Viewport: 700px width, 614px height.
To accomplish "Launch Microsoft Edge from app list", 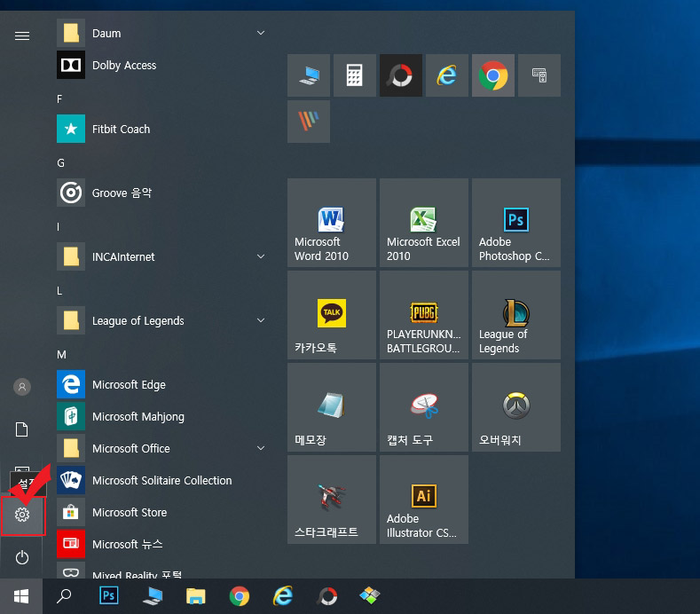I will pyautogui.click(x=161, y=384).
